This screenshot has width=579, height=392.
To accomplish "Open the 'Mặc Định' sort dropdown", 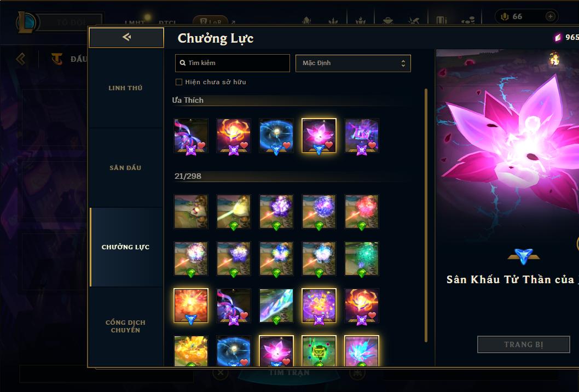I will 353,63.
